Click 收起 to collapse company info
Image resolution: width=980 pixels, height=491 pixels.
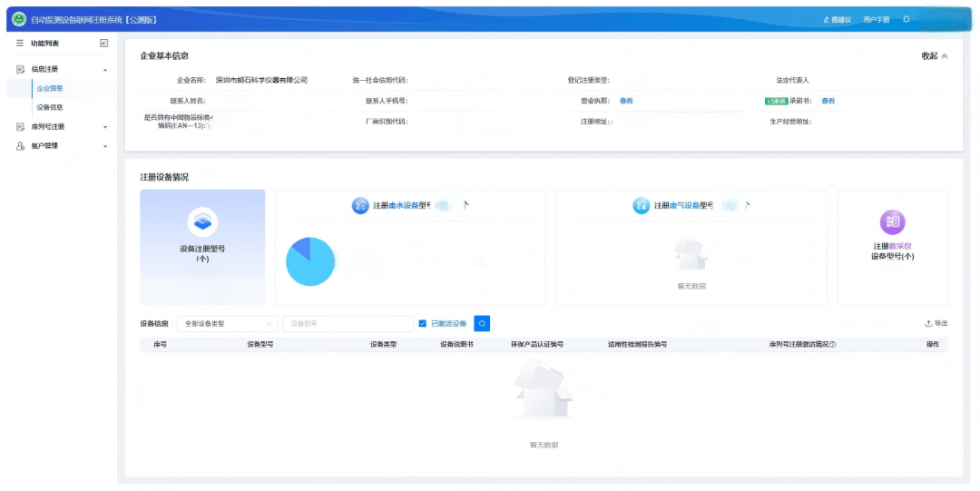[x=935, y=56]
